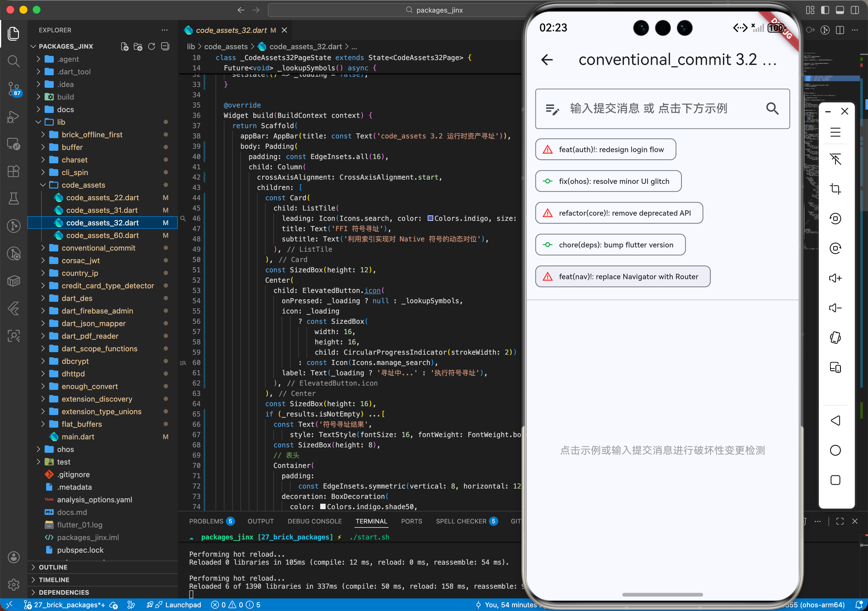The width and height of the screenshot is (868, 611).
Task: Open the Search view in activity bar
Action: [14, 61]
